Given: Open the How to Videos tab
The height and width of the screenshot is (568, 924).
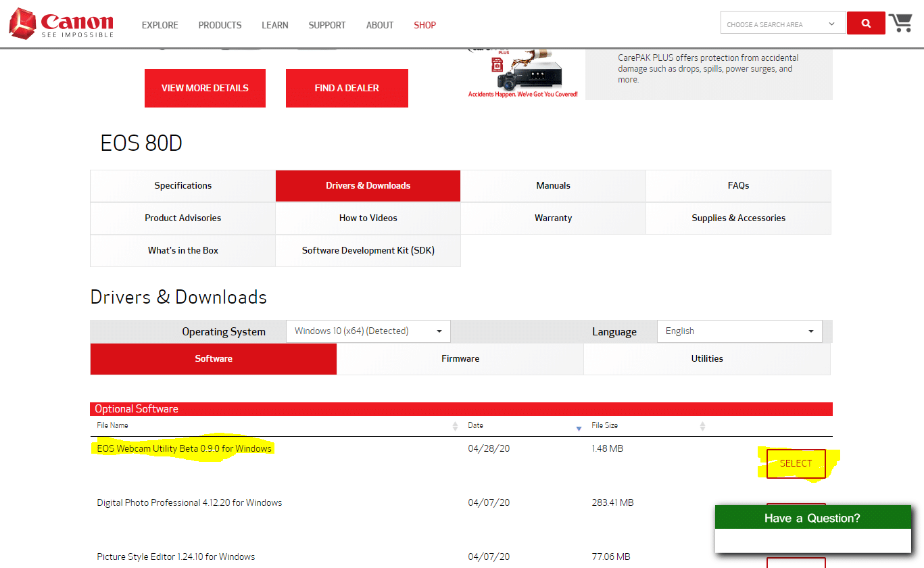Looking at the screenshot, I should (368, 218).
